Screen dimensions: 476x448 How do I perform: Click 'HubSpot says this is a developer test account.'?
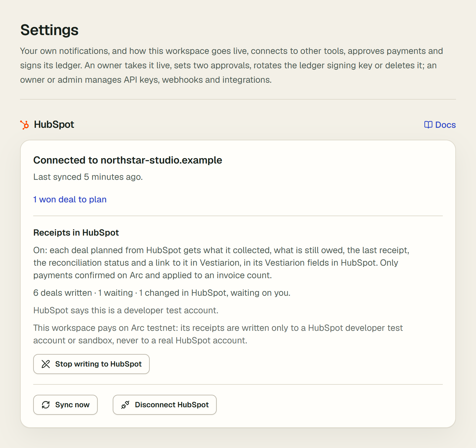126,310
